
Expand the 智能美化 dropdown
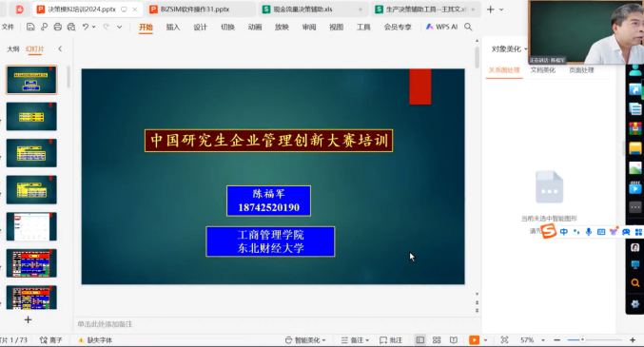(x=305, y=340)
